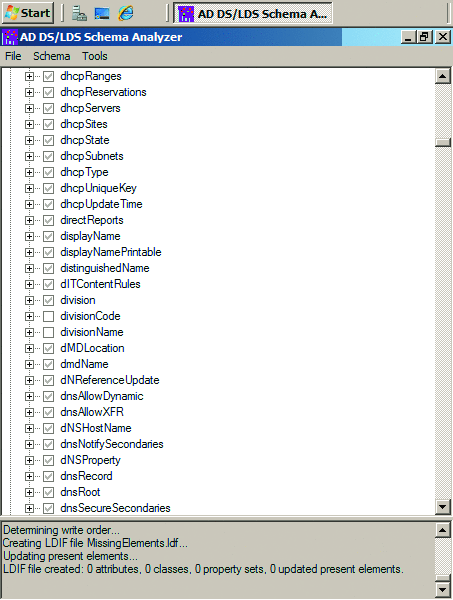This screenshot has height=600, width=453.
Task: Select the dnsAllowDynamic tree item
Action: [102, 396]
